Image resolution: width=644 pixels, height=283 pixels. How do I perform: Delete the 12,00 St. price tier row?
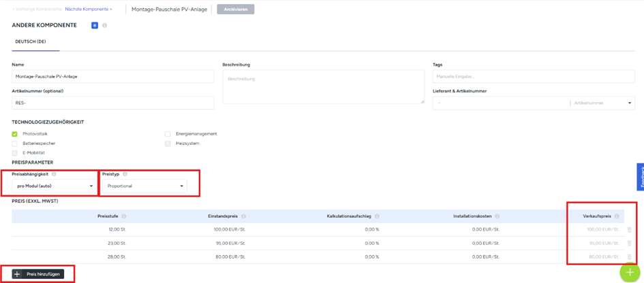point(628,229)
